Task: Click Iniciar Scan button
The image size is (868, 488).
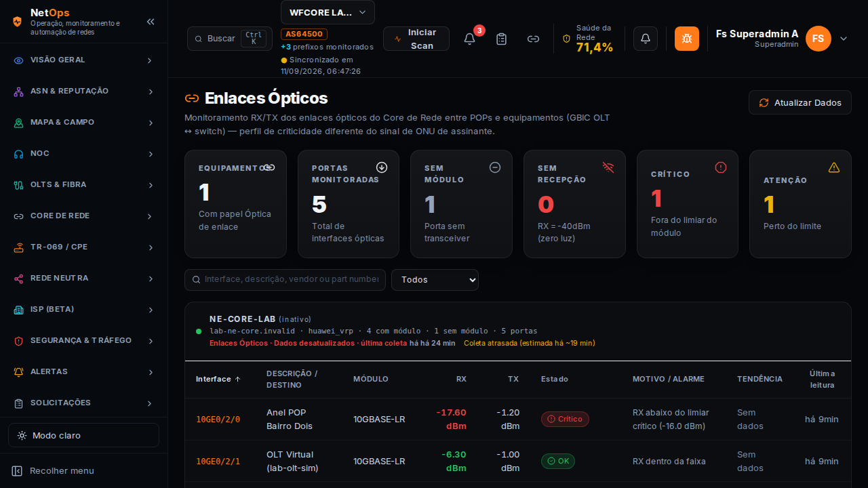Action: (x=416, y=39)
